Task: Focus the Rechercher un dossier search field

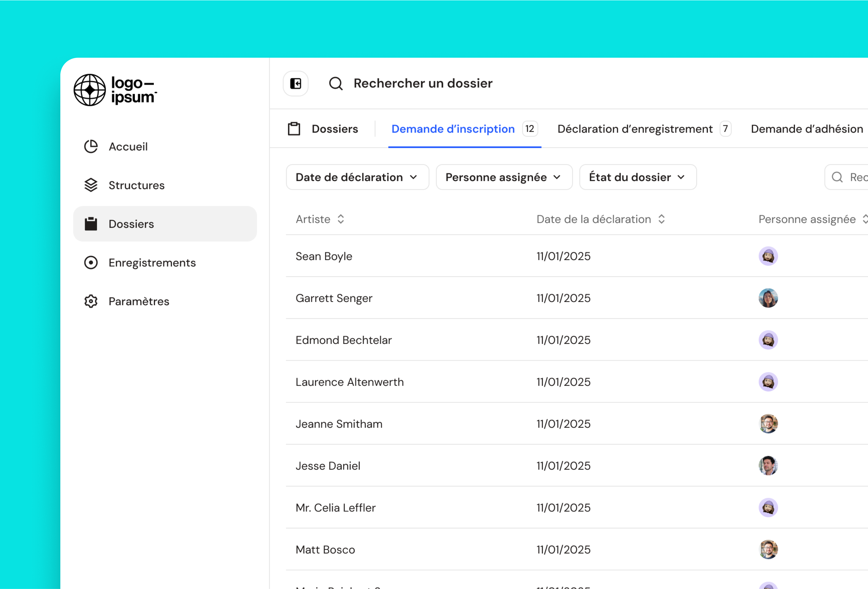Action: pyautogui.click(x=423, y=83)
